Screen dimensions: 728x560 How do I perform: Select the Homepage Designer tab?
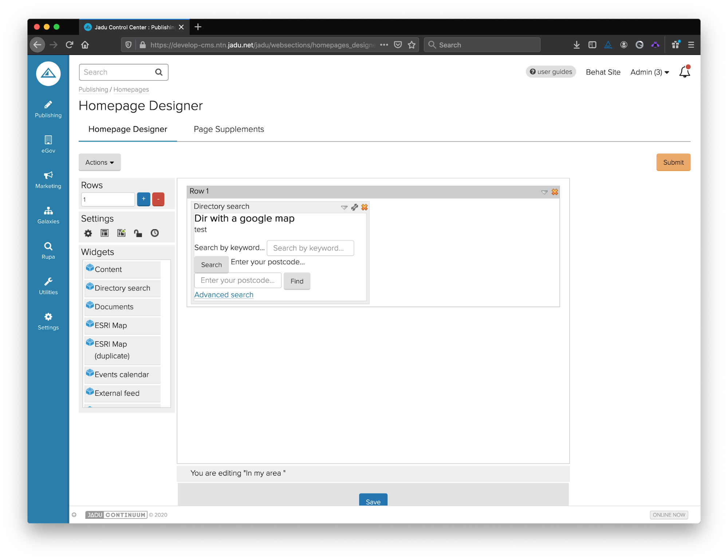point(127,129)
